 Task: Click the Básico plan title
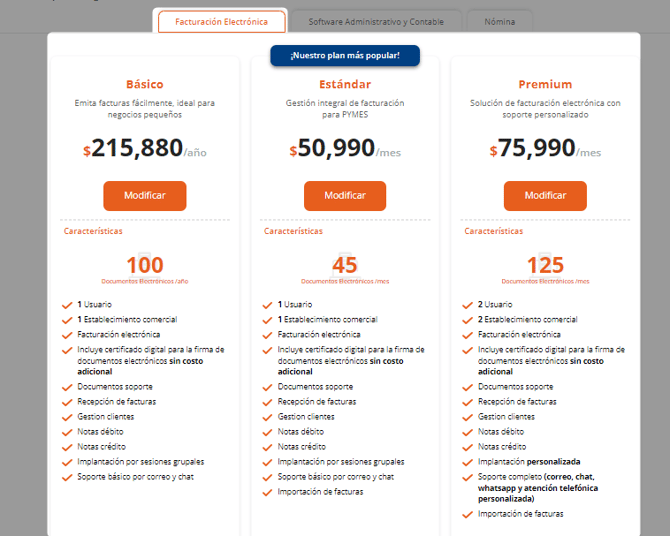(x=145, y=84)
